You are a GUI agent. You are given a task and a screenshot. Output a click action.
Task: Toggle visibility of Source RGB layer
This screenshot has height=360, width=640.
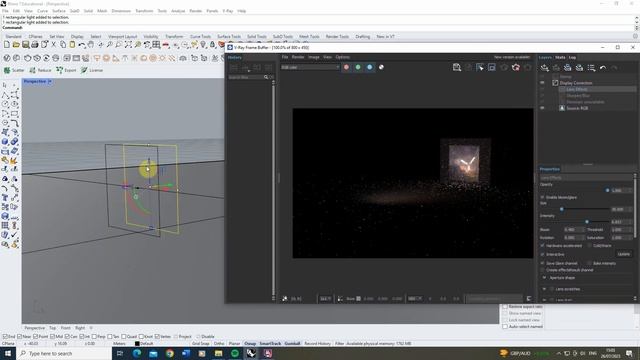pyautogui.click(x=542, y=108)
